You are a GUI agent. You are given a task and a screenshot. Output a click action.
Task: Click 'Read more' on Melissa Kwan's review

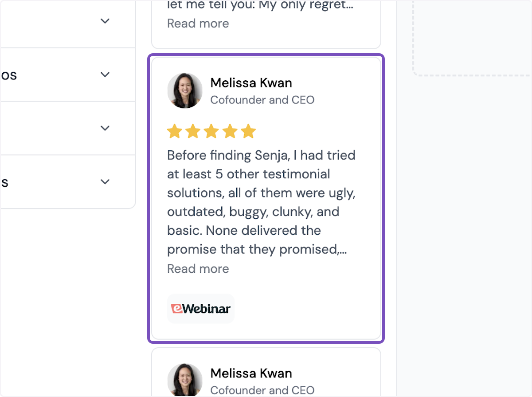click(198, 269)
